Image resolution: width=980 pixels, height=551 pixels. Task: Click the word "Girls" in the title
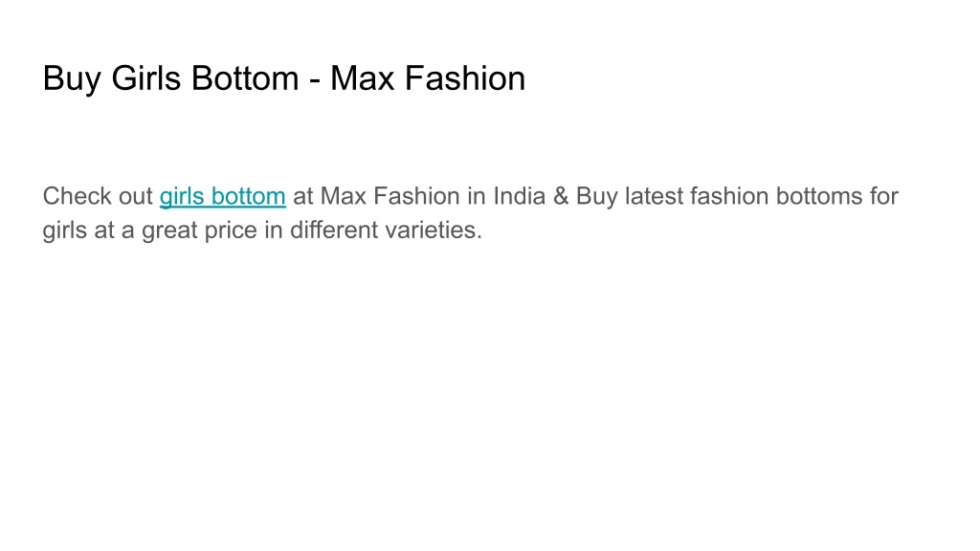[x=146, y=78]
